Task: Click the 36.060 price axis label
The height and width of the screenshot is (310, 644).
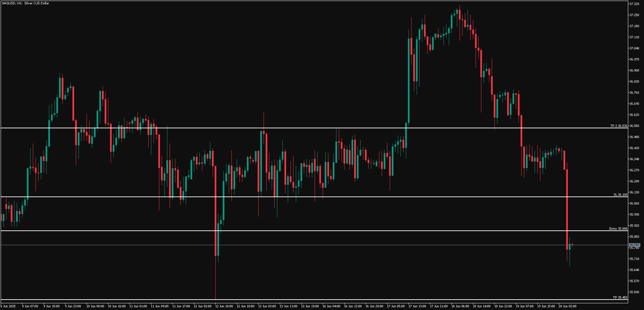Action: point(635,204)
